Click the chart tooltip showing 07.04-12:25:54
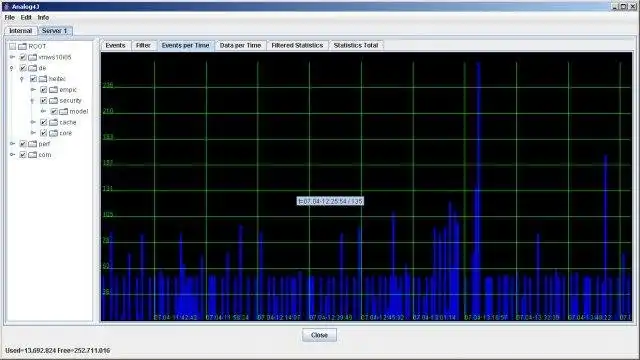 (330, 201)
